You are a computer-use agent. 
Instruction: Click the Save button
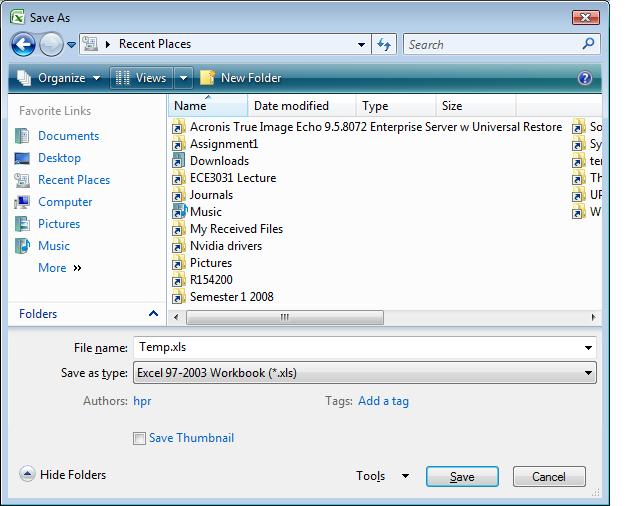462,477
